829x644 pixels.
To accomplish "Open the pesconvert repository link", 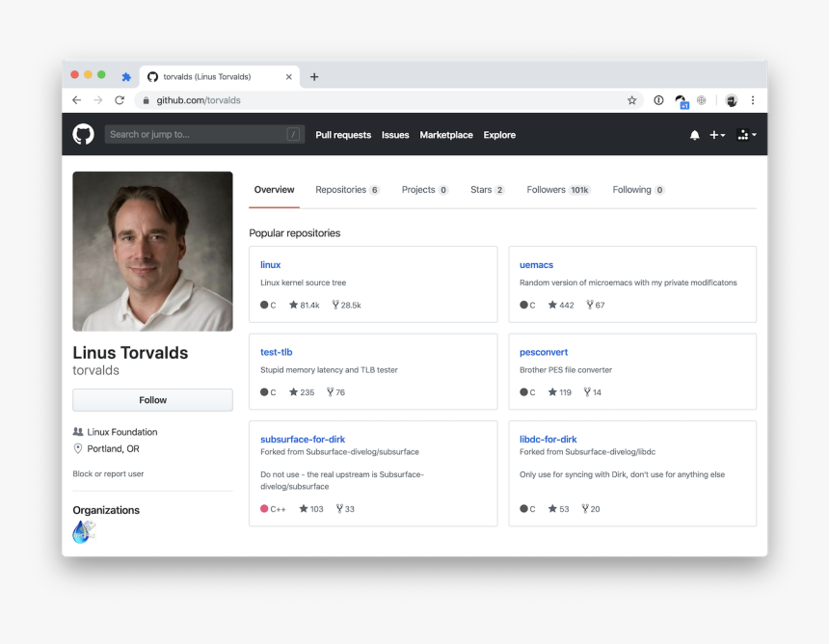I will pos(544,352).
